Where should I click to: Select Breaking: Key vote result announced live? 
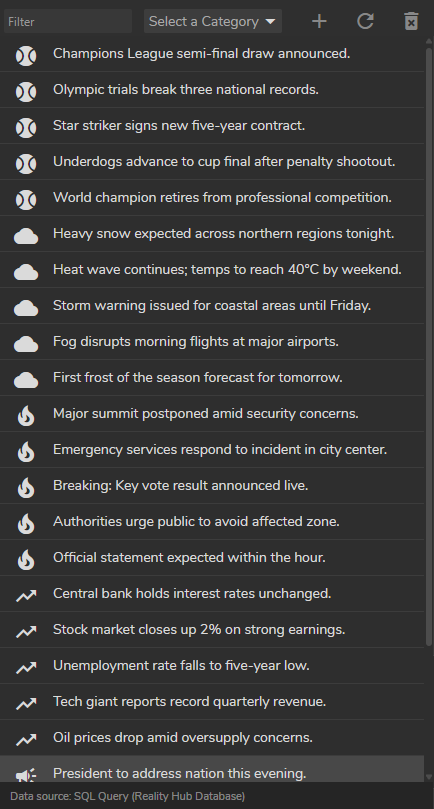[x=212, y=486]
